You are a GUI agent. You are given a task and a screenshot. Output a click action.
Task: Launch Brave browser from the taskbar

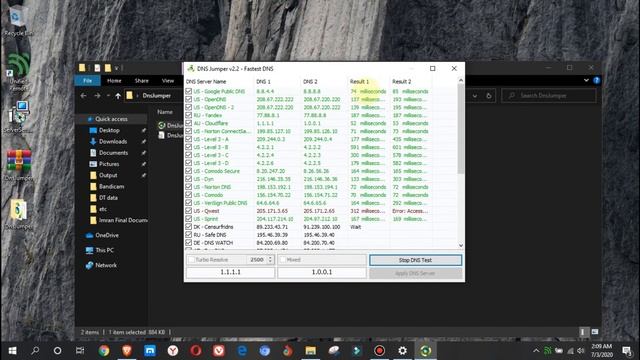[127, 350]
